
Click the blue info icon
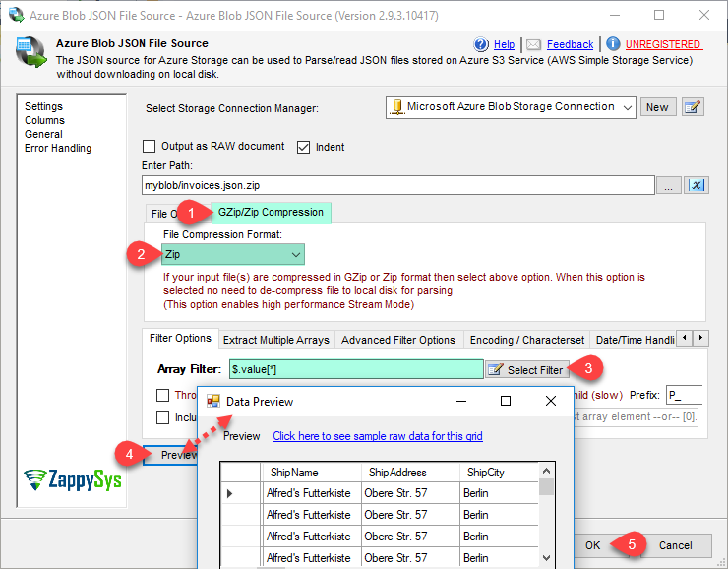point(613,44)
